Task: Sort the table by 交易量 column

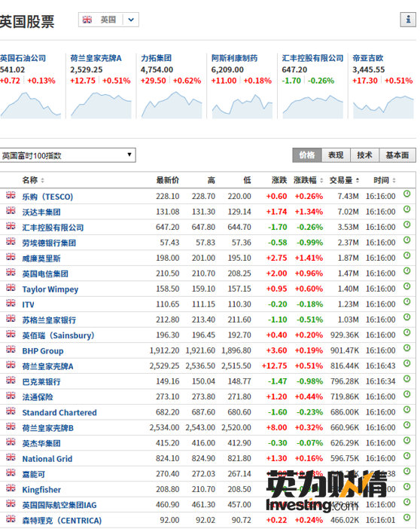Action: [344, 180]
